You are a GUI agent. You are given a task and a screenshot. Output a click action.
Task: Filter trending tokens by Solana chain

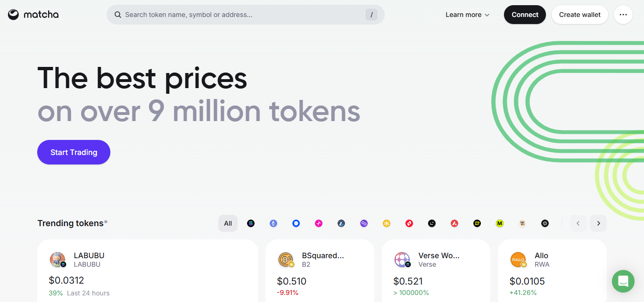coord(251,223)
